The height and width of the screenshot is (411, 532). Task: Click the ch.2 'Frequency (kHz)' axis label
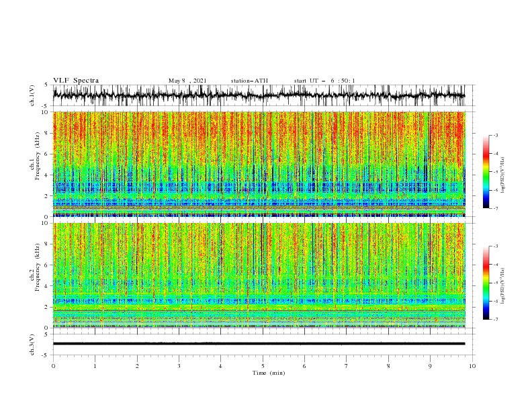tap(38, 268)
